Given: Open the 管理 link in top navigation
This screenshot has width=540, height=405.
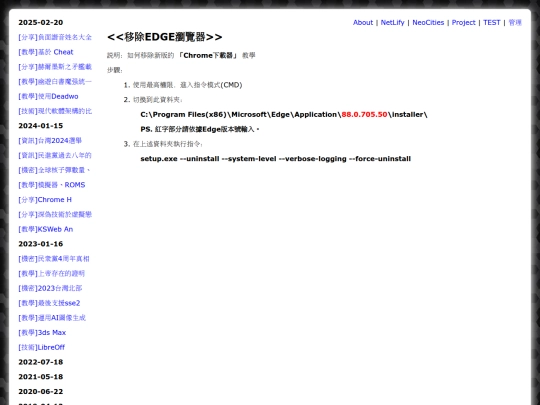Looking at the screenshot, I should [x=515, y=22].
